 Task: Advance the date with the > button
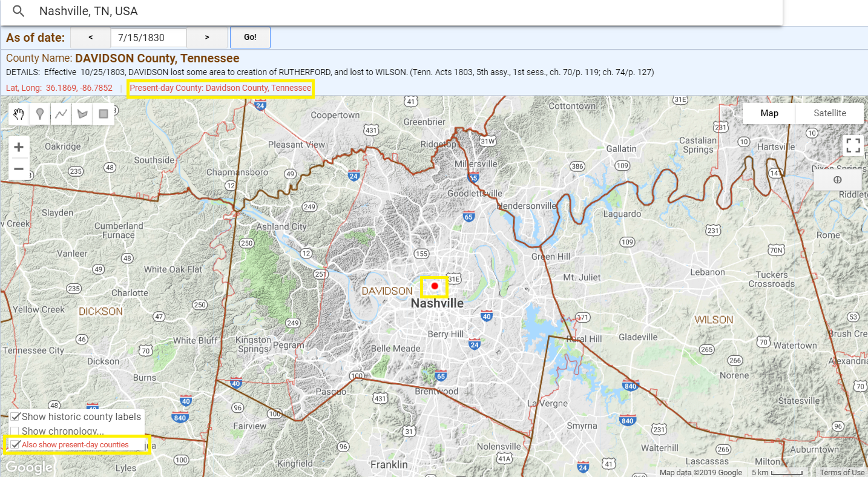click(x=207, y=37)
